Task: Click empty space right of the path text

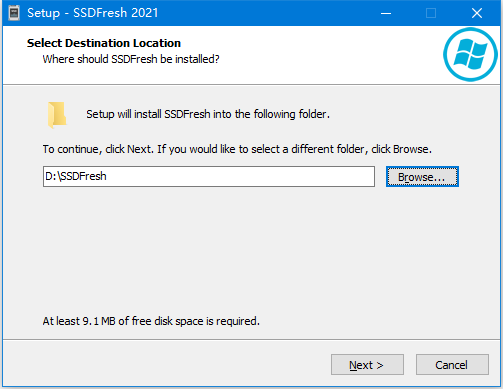Action: click(240, 176)
